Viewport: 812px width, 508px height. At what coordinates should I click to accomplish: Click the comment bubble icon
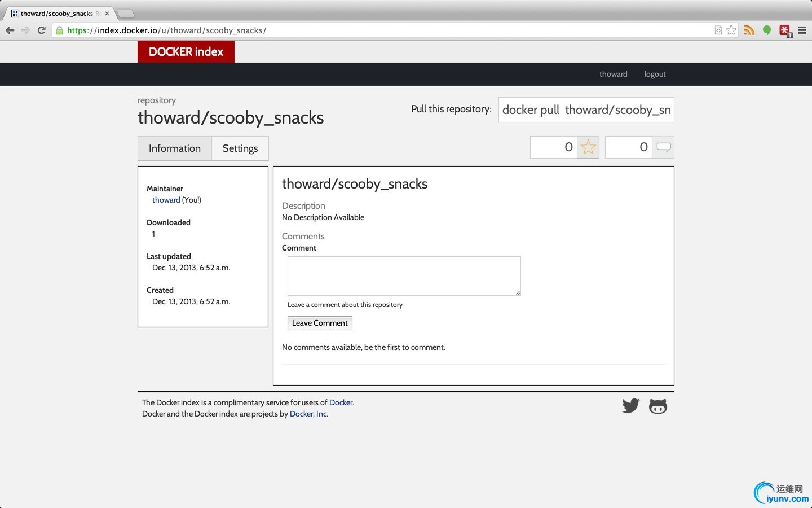pos(663,147)
